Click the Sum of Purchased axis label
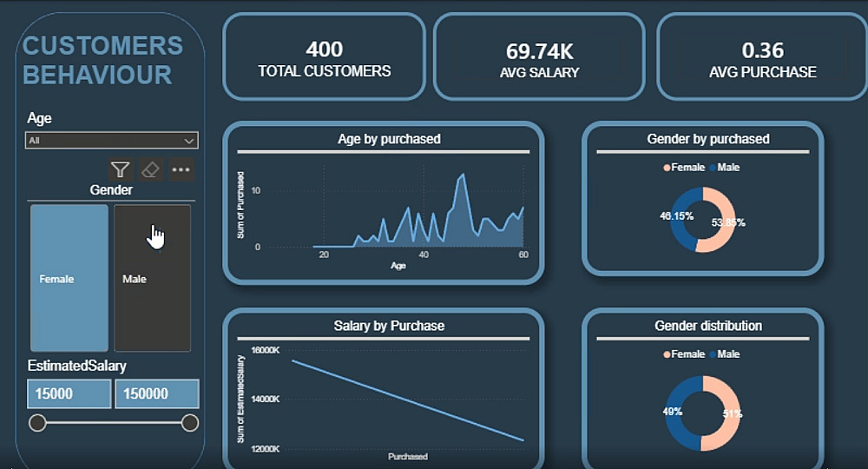Viewport: 868px width, 469px height. click(x=240, y=205)
